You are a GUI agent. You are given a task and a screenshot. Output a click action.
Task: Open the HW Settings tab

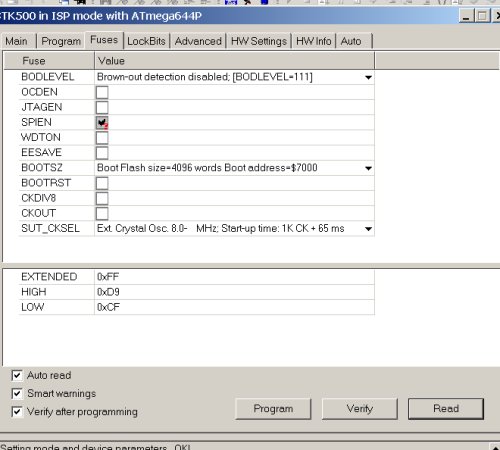click(259, 41)
